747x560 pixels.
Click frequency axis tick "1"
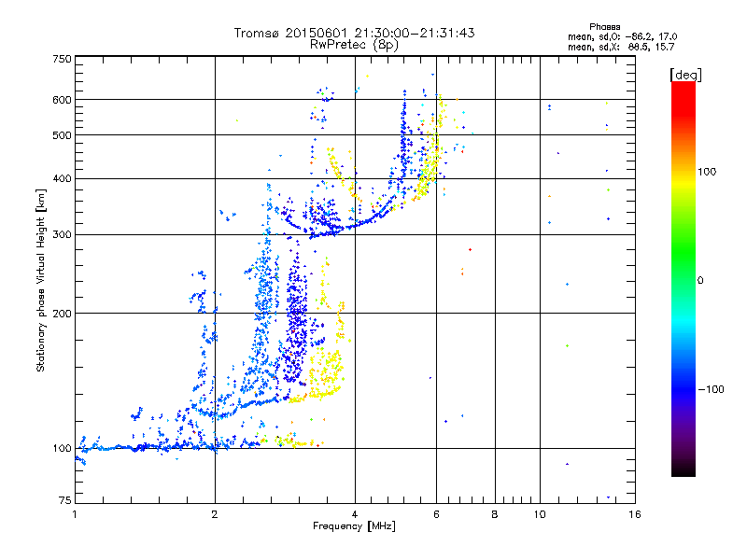pyautogui.click(x=75, y=514)
